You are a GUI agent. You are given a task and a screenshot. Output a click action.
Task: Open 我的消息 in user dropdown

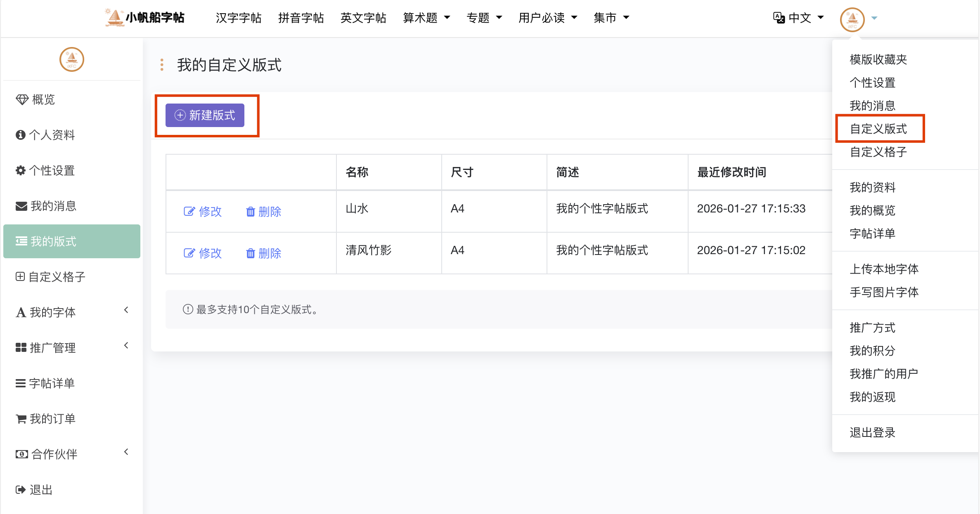pyautogui.click(x=872, y=106)
